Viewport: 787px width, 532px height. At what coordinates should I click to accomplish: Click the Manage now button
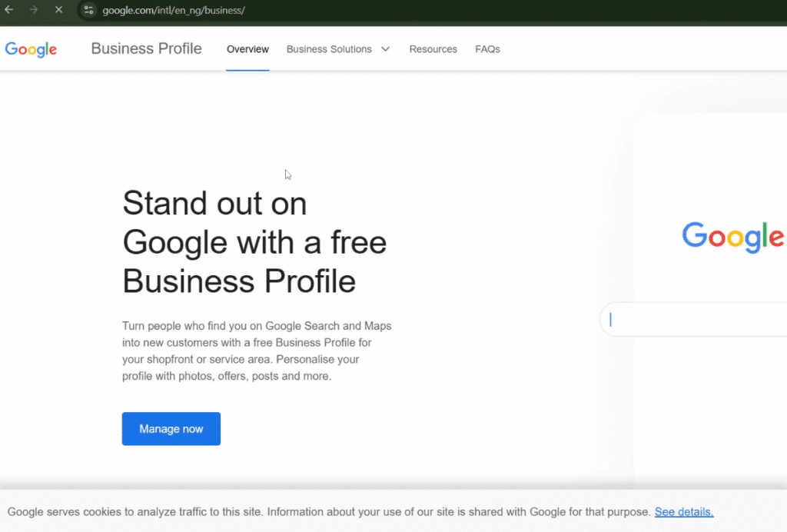(x=171, y=429)
